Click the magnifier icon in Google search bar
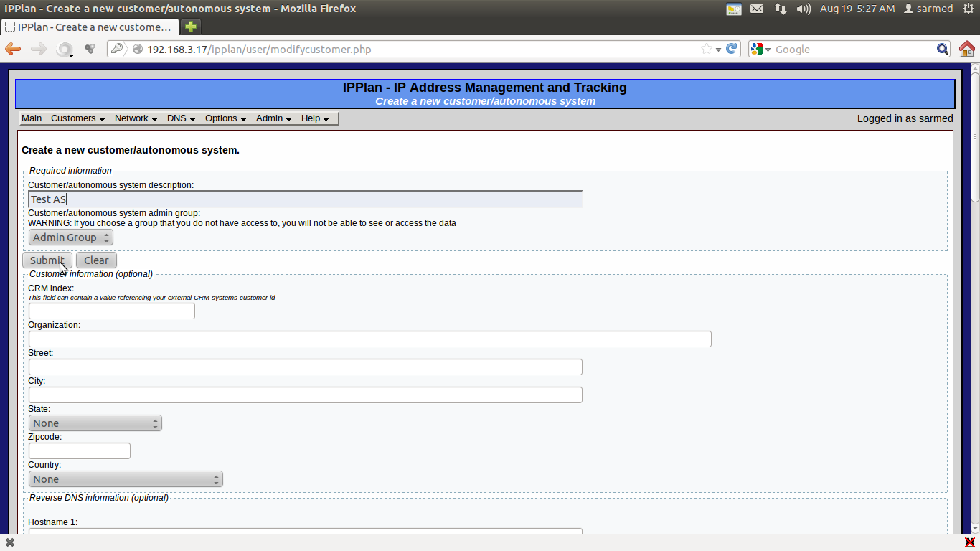The image size is (980, 551). [943, 49]
